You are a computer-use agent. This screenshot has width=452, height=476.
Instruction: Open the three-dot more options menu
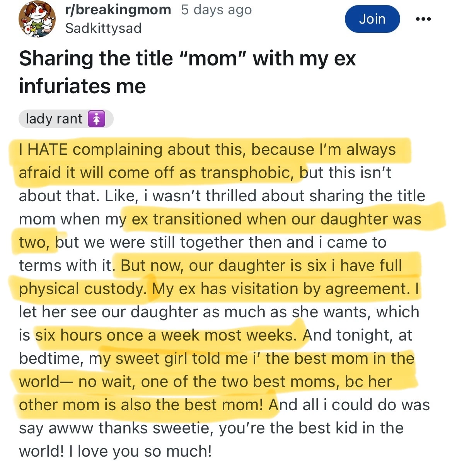click(423, 19)
